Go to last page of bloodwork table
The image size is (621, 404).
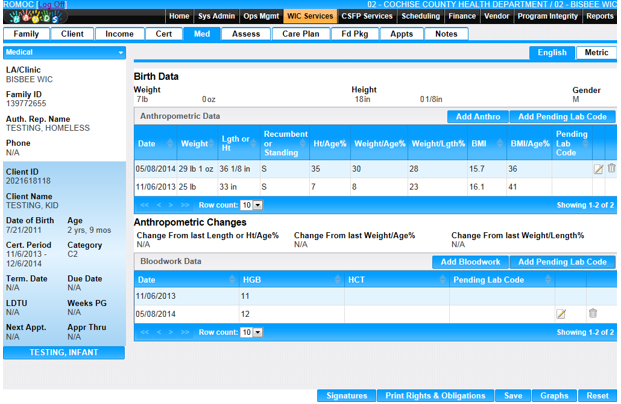(x=185, y=332)
